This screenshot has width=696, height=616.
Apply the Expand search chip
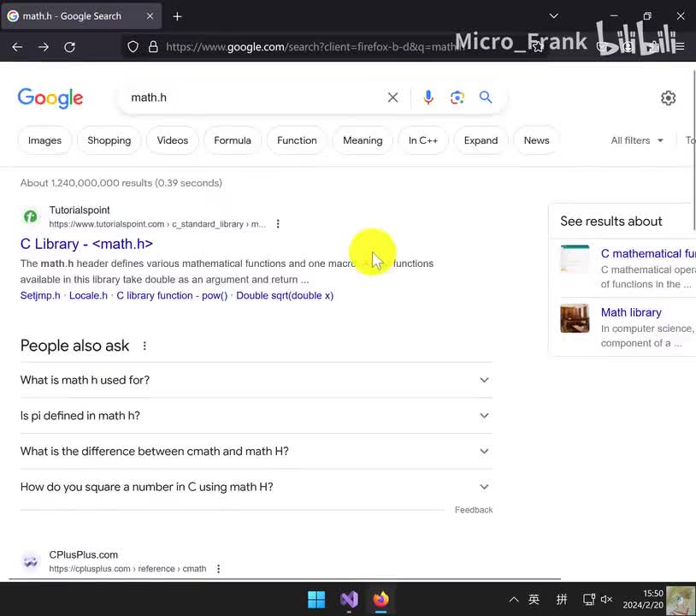(481, 140)
